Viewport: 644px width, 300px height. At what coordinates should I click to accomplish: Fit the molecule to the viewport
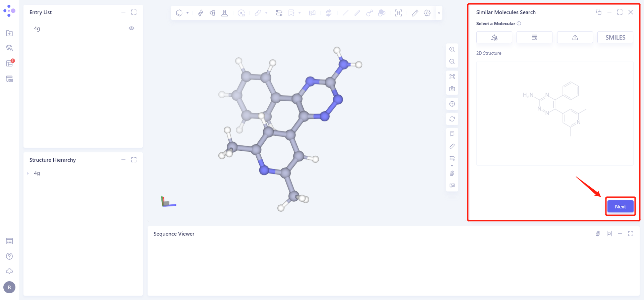pyautogui.click(x=452, y=77)
